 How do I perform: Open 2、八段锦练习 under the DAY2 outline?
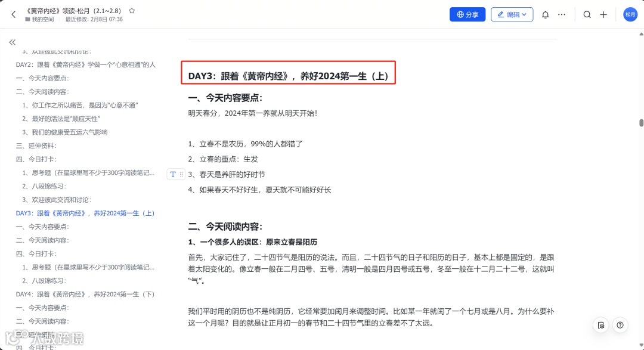pos(44,186)
